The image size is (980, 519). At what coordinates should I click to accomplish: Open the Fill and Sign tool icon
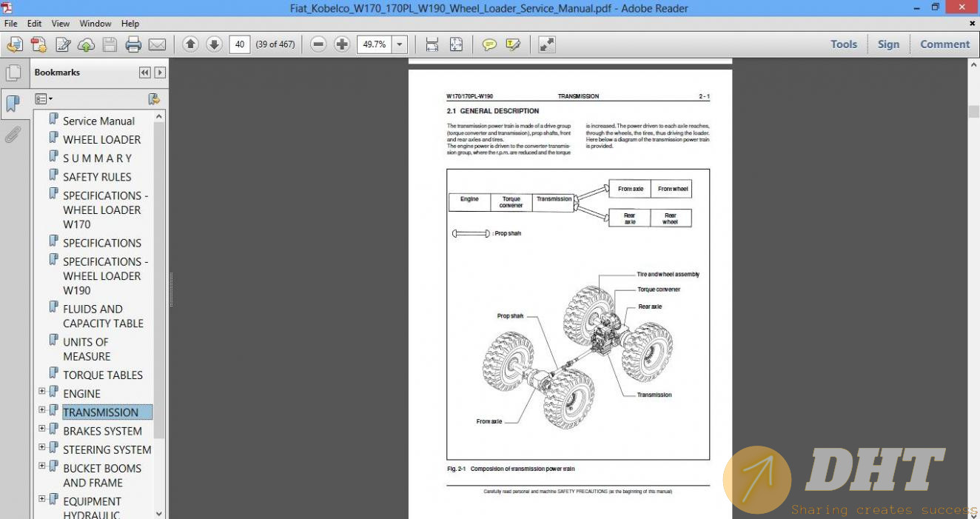[x=63, y=44]
